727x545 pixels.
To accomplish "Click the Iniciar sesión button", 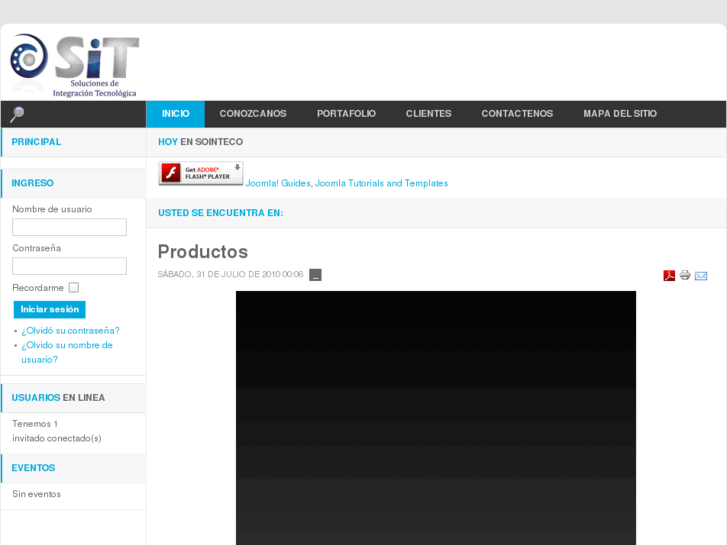I will click(x=50, y=309).
